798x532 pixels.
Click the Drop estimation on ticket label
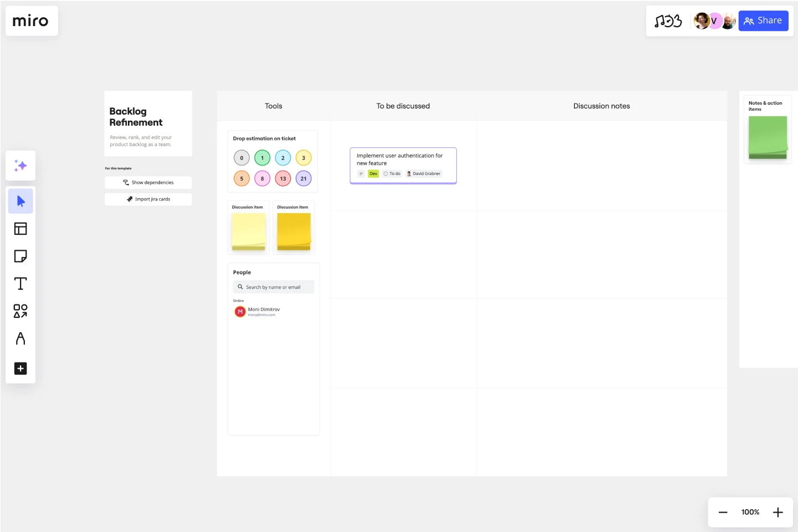click(x=264, y=138)
